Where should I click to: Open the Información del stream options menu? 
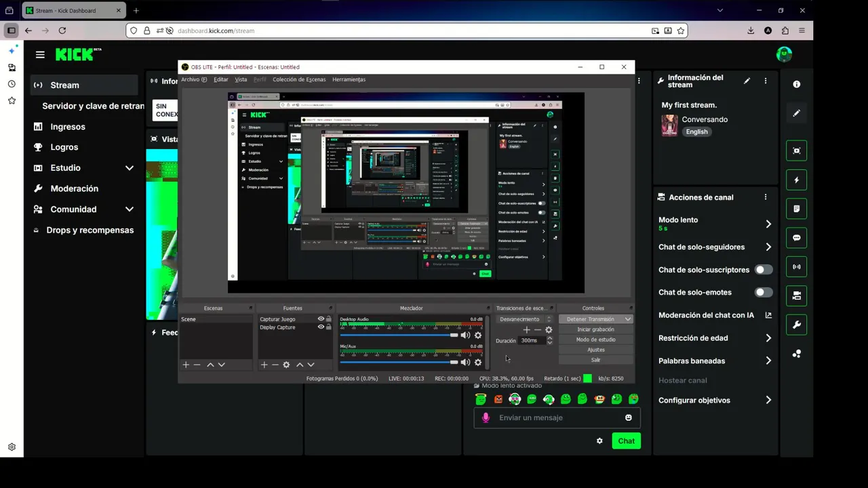click(766, 81)
